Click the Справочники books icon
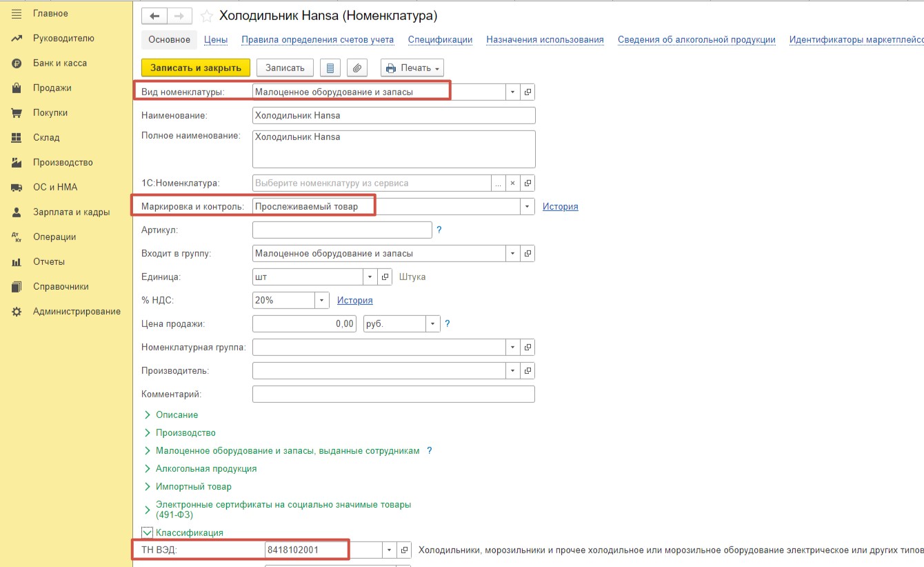Image resolution: width=924 pixels, height=567 pixels. tap(17, 286)
